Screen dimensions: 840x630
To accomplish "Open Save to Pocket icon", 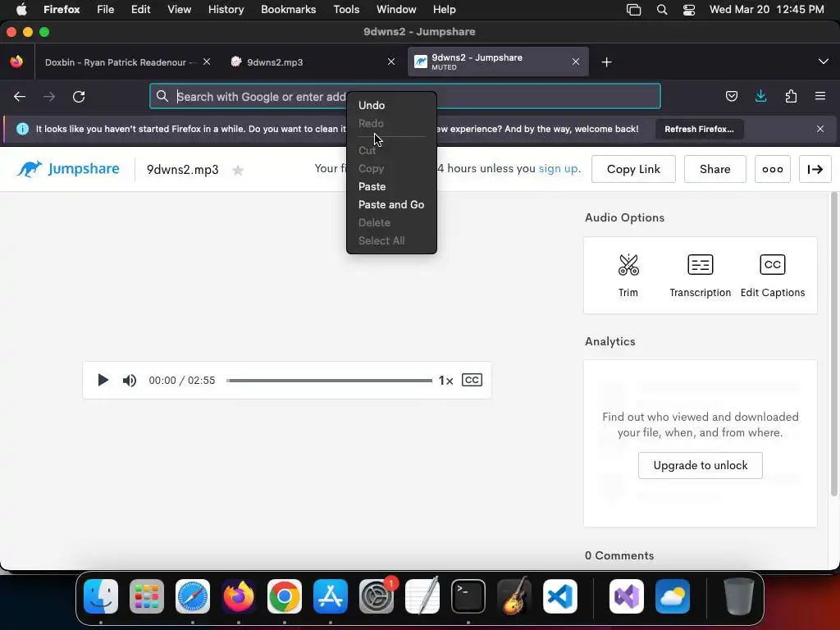I will (731, 97).
